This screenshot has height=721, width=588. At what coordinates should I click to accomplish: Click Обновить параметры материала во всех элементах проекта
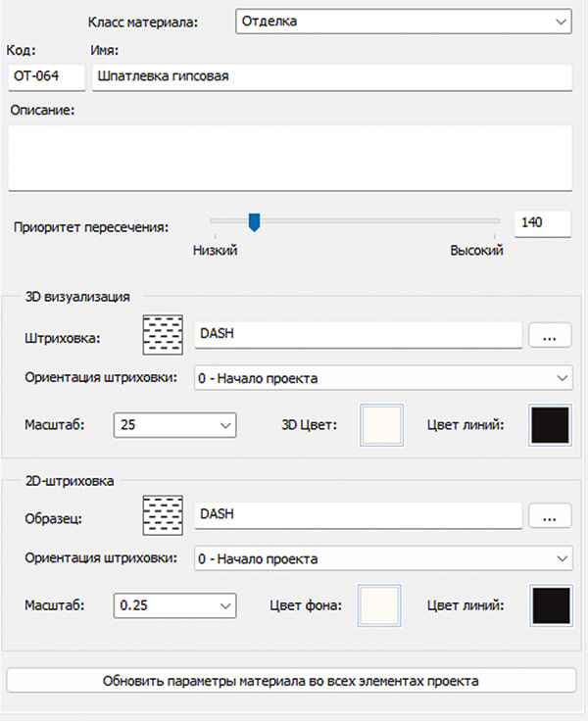(x=291, y=680)
